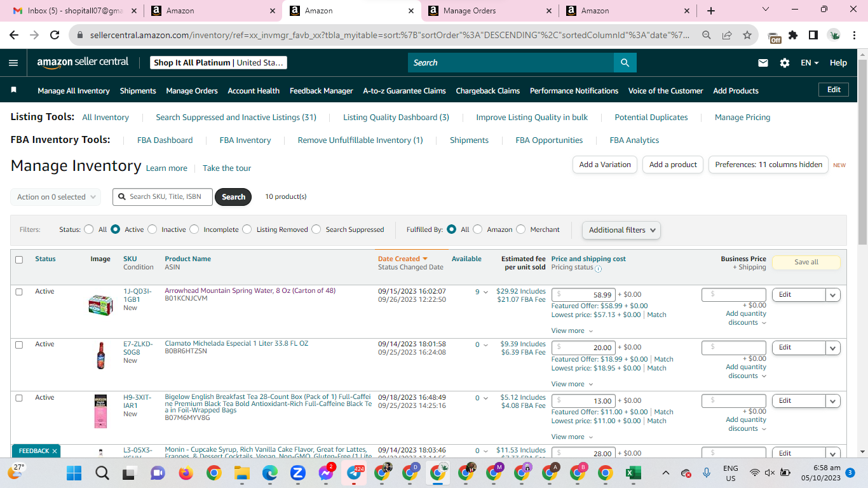The height and width of the screenshot is (488, 868).
Task: Open File Explorer from the taskbar
Action: [241, 473]
